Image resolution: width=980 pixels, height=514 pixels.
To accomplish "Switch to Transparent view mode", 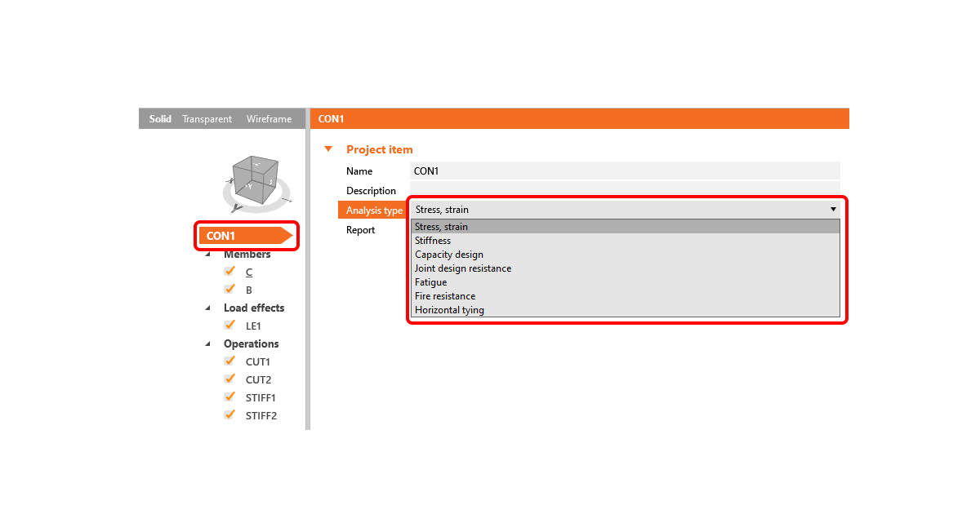I will coord(207,118).
